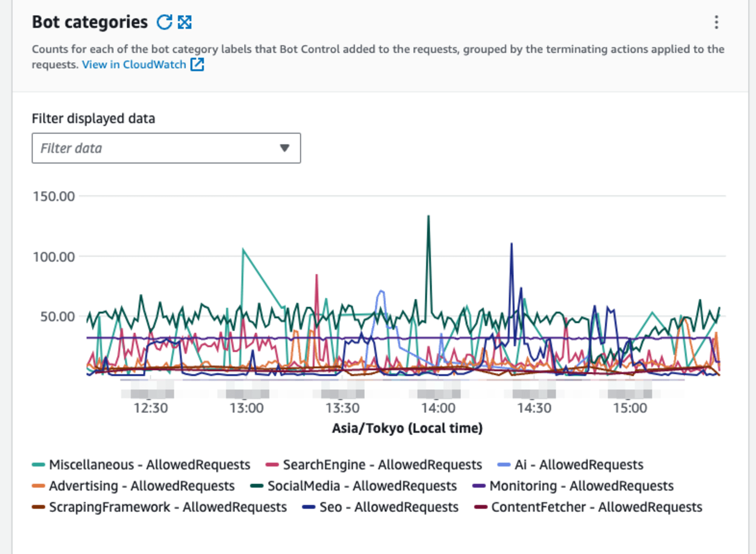The image size is (756, 554).
Task: Toggle ScrapingFramework - AllowedRequests legend entry
Action: tap(160, 507)
